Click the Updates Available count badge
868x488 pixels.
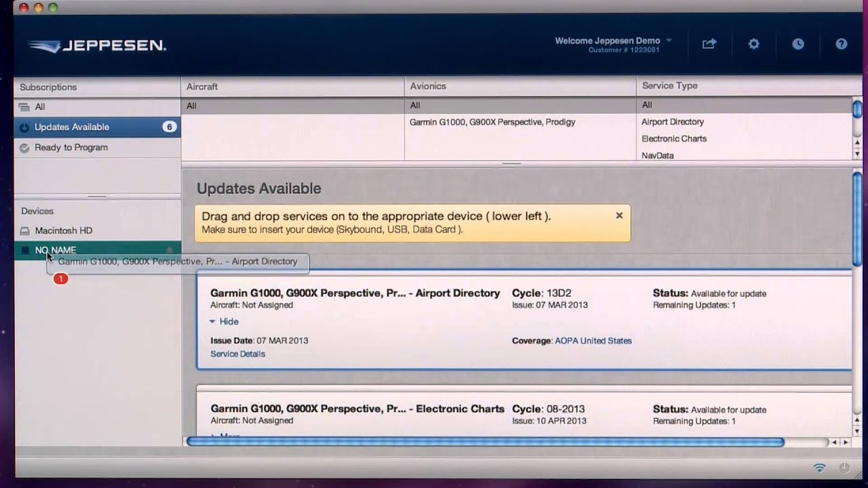point(169,127)
